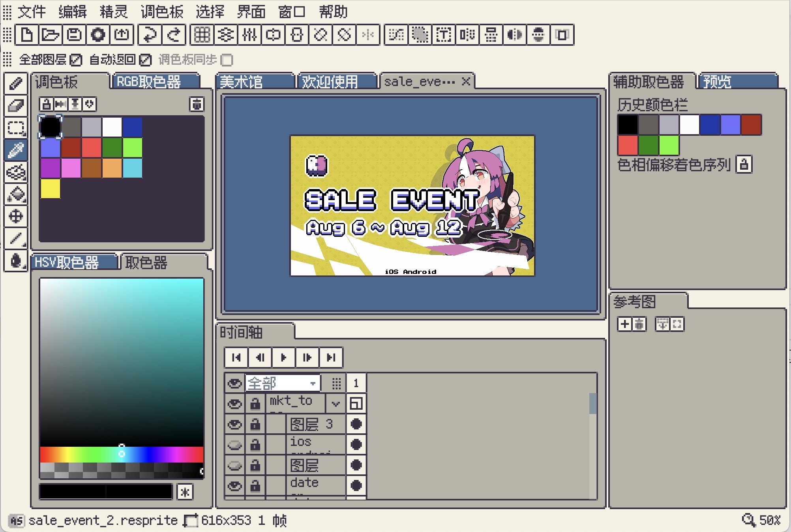This screenshot has width=791, height=532.
Task: Show the hidden ios layer
Action: pyautogui.click(x=235, y=445)
